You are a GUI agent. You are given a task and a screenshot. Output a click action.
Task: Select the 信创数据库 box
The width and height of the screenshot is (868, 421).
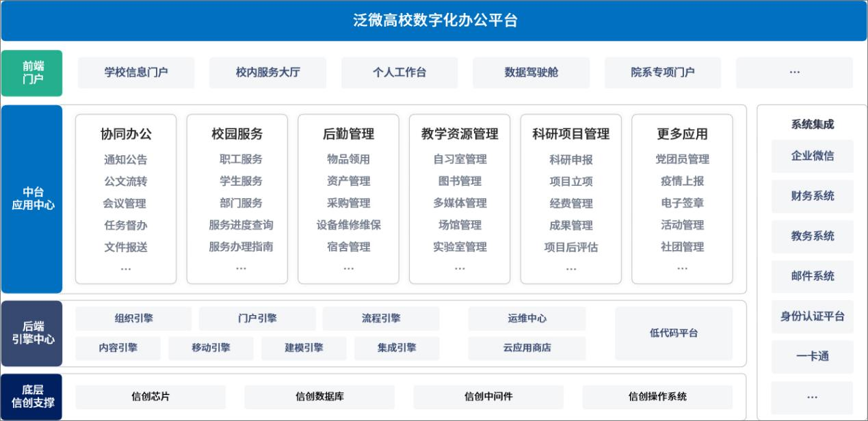[x=319, y=397]
